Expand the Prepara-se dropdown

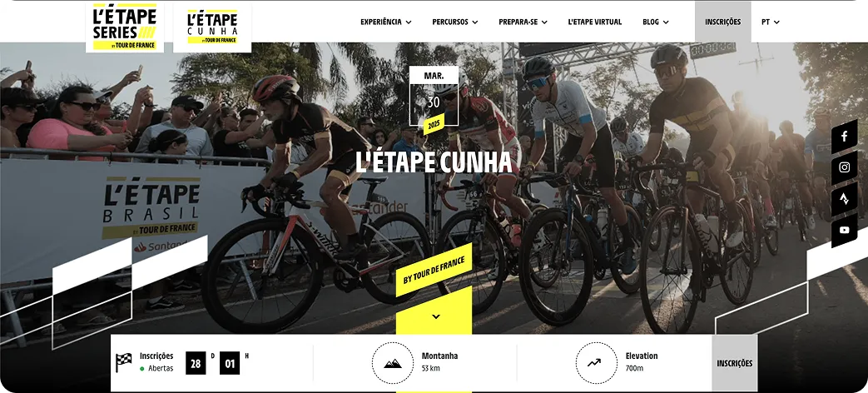point(523,22)
